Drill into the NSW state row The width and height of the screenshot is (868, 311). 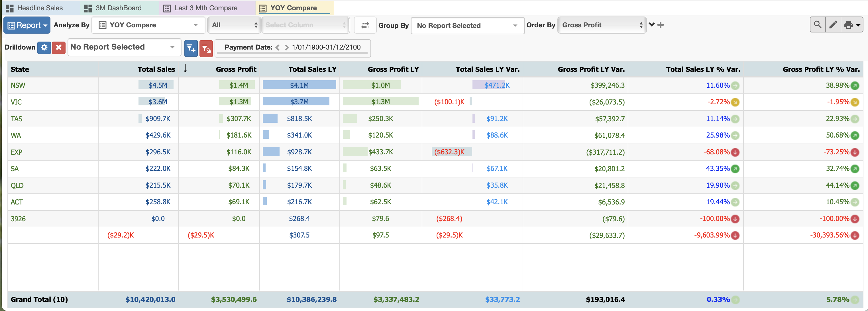pyautogui.click(x=18, y=85)
